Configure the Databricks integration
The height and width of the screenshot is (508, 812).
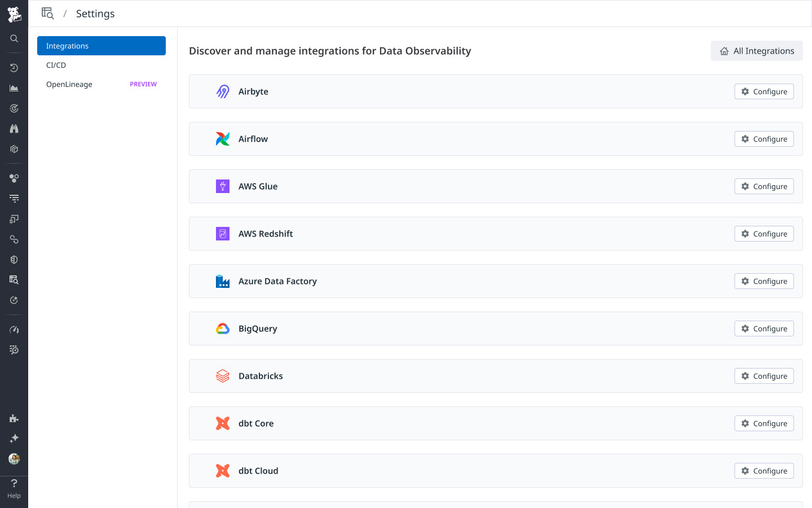764,376
